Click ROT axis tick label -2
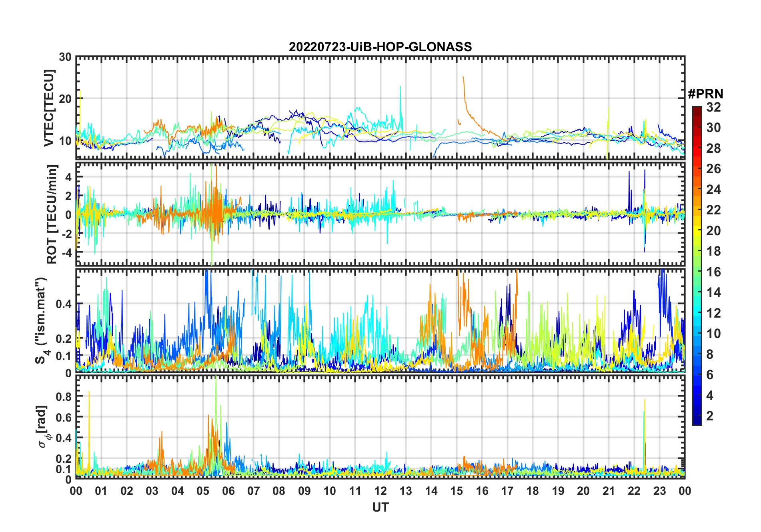 pyautogui.click(x=66, y=233)
